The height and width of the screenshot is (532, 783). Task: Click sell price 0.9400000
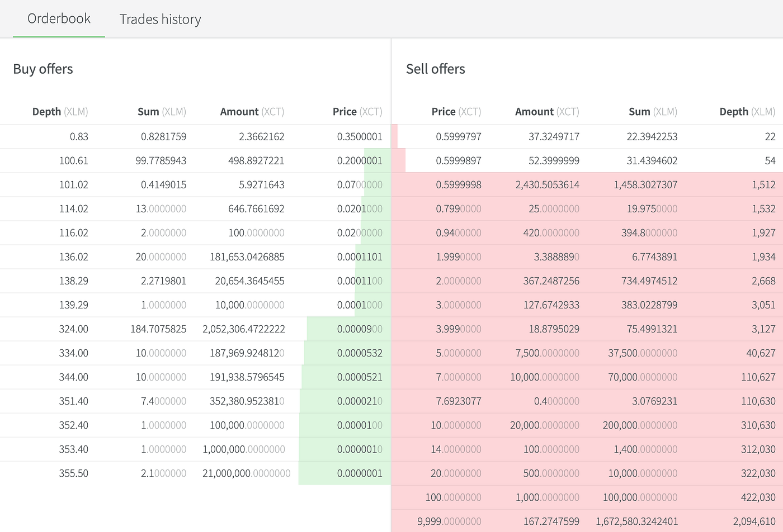459,232
